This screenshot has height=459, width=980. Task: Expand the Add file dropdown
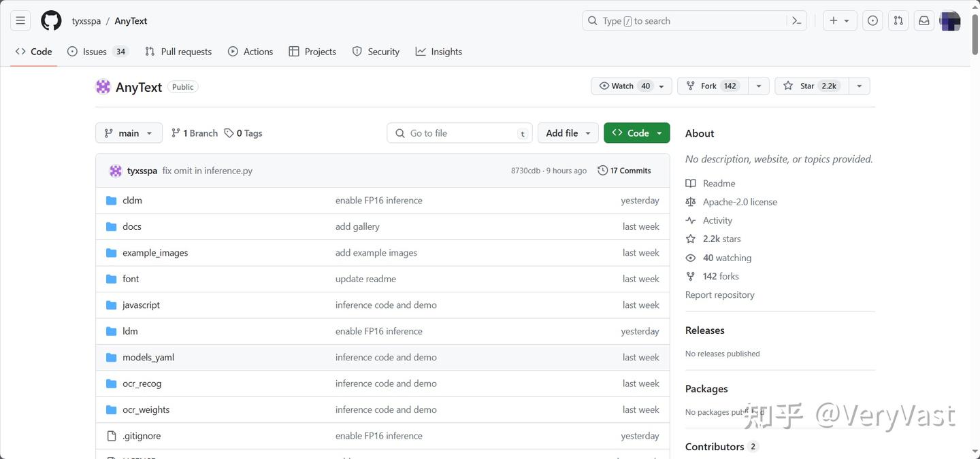click(x=568, y=133)
